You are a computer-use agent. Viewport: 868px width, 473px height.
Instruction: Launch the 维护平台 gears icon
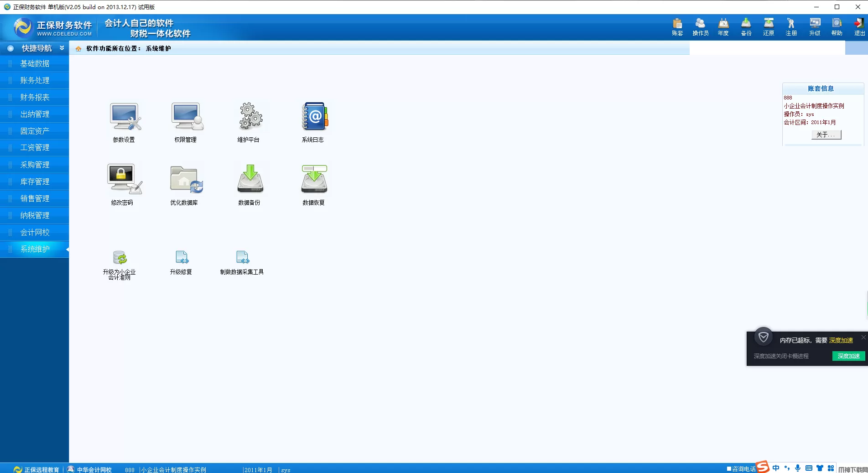coord(249,122)
